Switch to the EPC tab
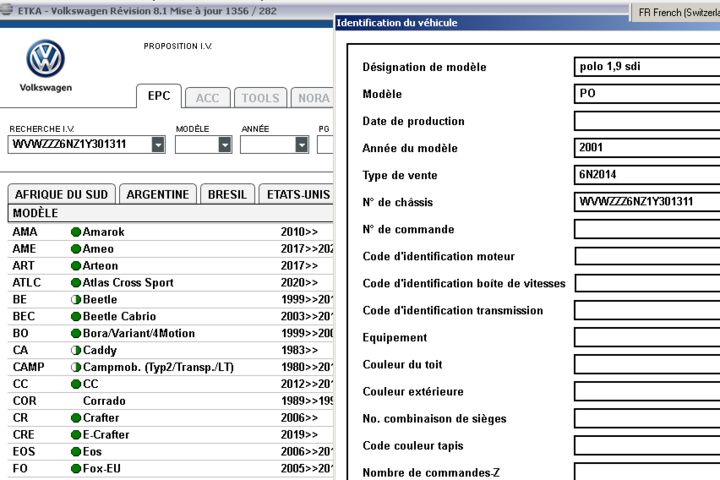The height and width of the screenshot is (480, 720). pos(159,96)
